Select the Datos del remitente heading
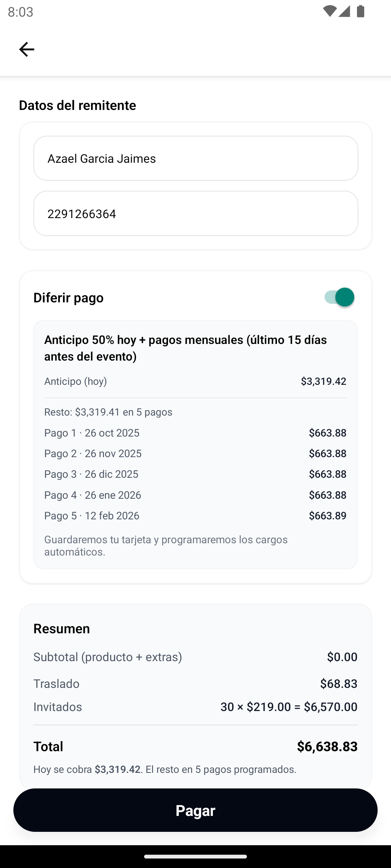 tap(77, 105)
